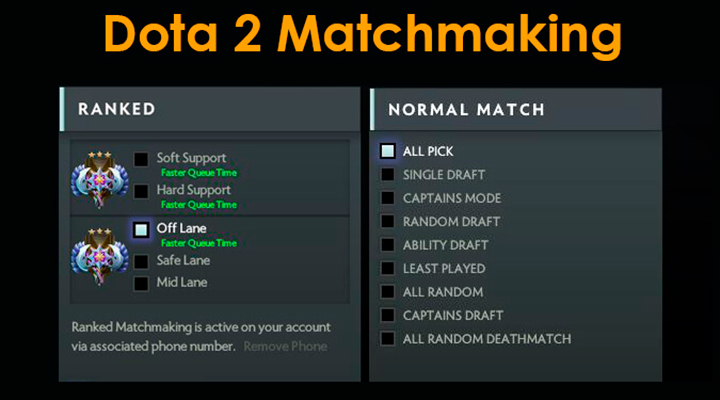Screen dimensions: 720x400
Task: Enable All Random Deathmatch mode
Action: (388, 339)
